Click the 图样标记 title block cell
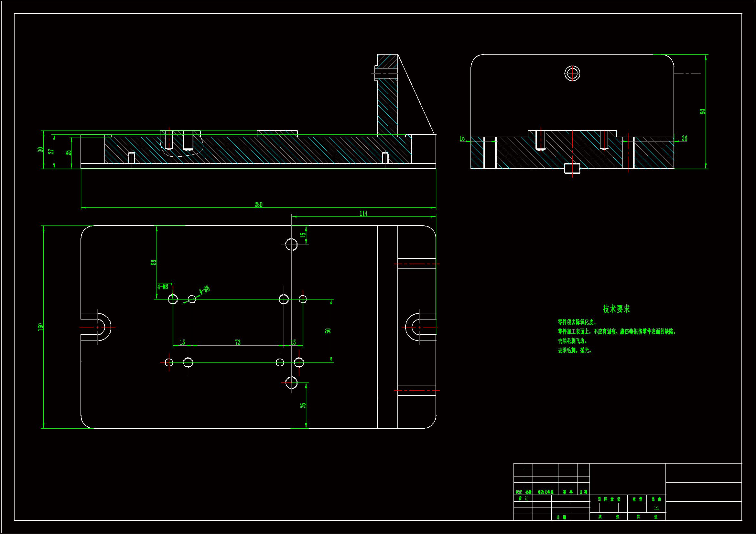Viewport: 756px width, 534px height. coord(609,499)
